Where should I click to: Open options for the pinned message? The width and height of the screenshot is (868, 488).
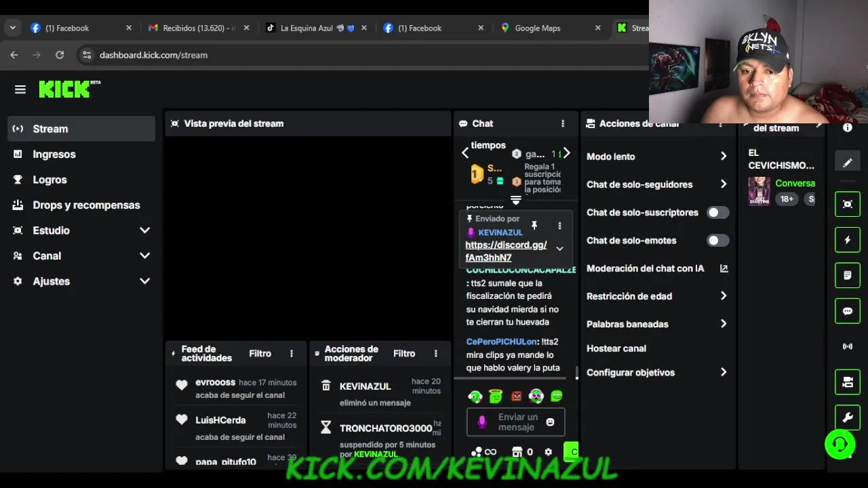(x=559, y=226)
